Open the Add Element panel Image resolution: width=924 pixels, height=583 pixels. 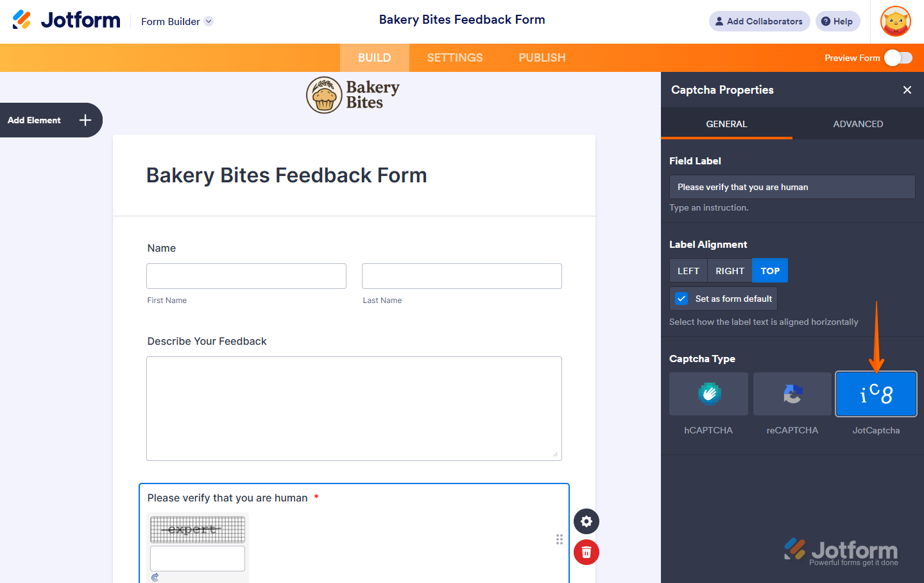(x=51, y=120)
